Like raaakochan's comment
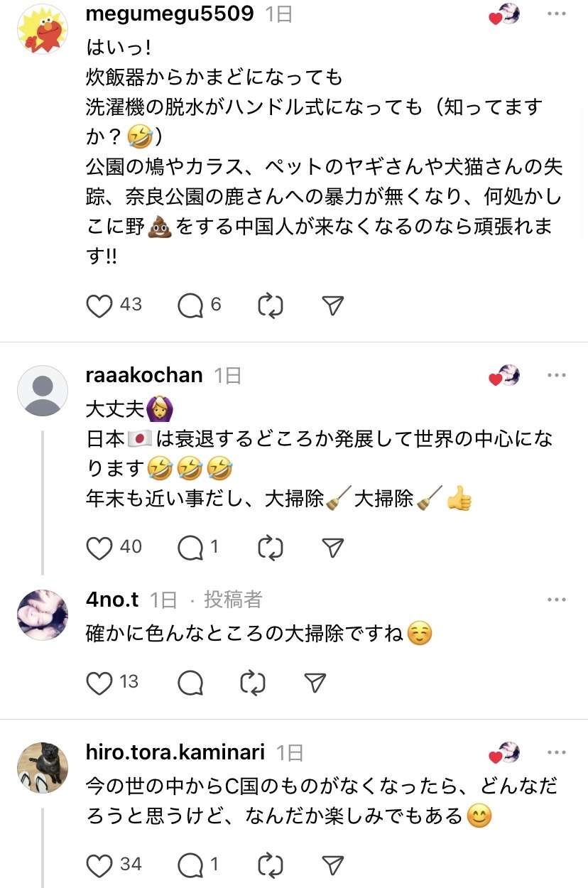588x888 pixels. point(99,547)
